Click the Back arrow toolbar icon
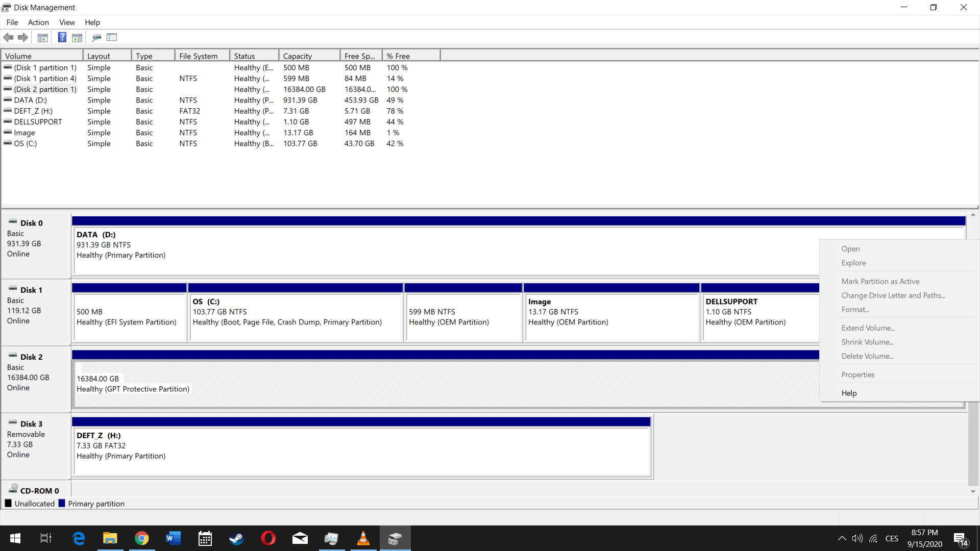This screenshot has width=980, height=551. [x=8, y=37]
